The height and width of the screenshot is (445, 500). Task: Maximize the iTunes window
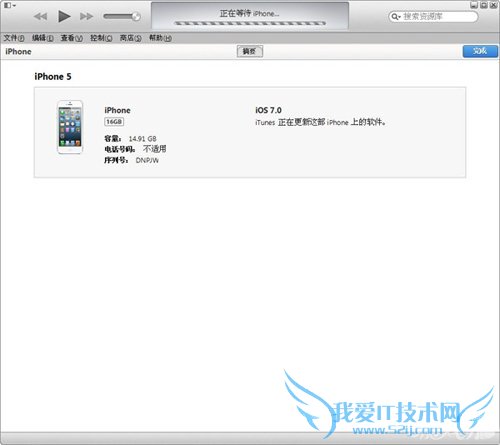[484, 5]
